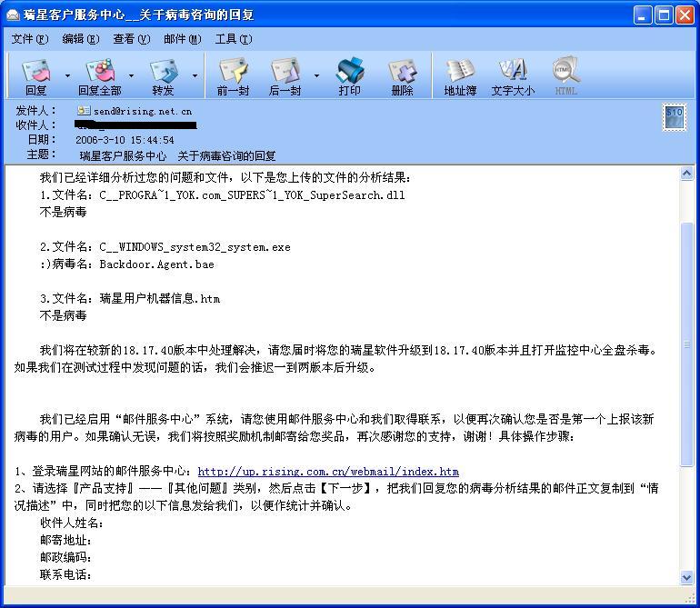Open the 工具(T) menu
Image resolution: width=700 pixels, height=608 pixels.
tap(234, 39)
